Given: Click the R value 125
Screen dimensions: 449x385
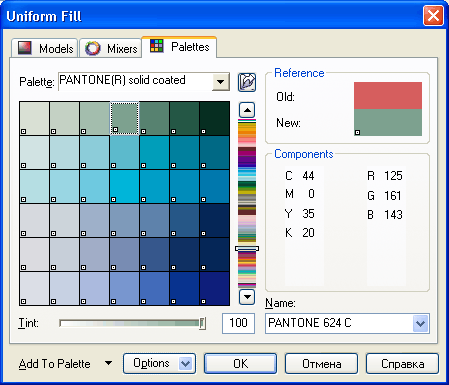Looking at the screenshot, I should point(393,176).
